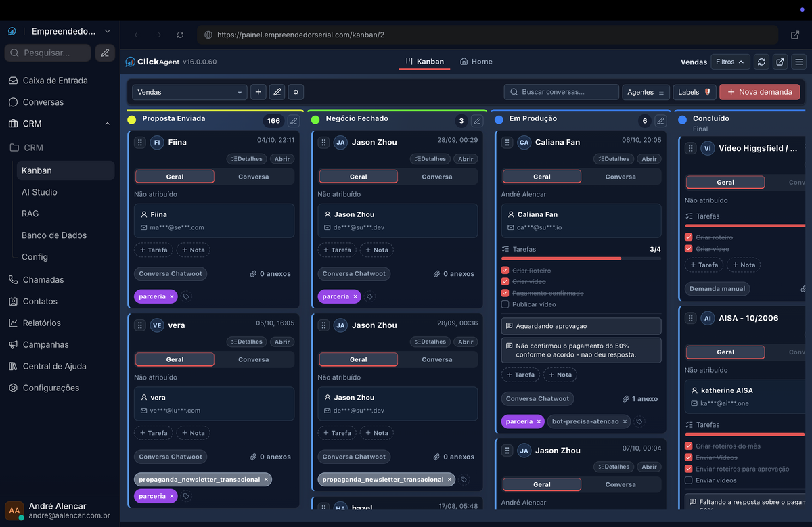Uncheck Criar vídeo on the Vídeo Higgsfield card
Image resolution: width=812 pixels, height=527 pixels.
688,249
